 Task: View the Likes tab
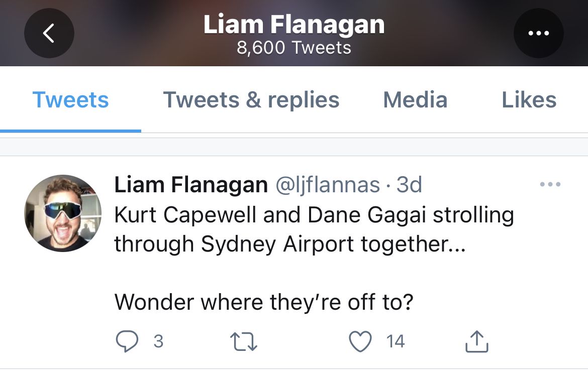pos(529,100)
